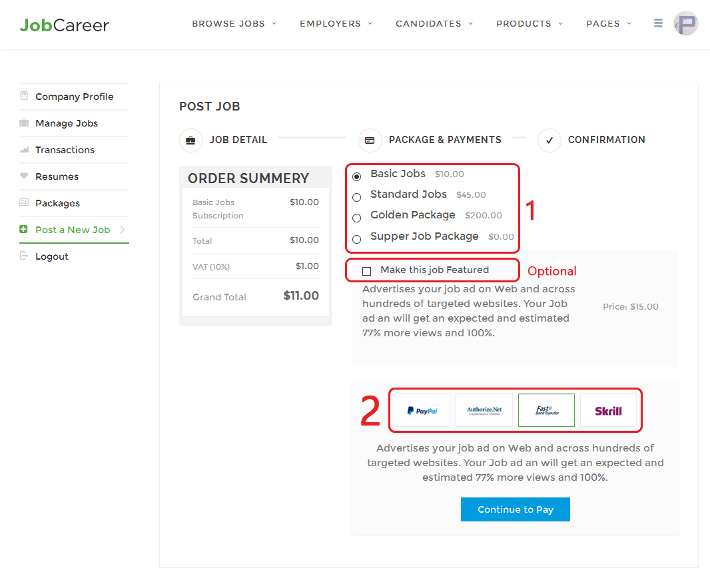The width and height of the screenshot is (710, 588).
Task: Select the Fast Bank Transfer payment tile
Action: click(x=546, y=410)
